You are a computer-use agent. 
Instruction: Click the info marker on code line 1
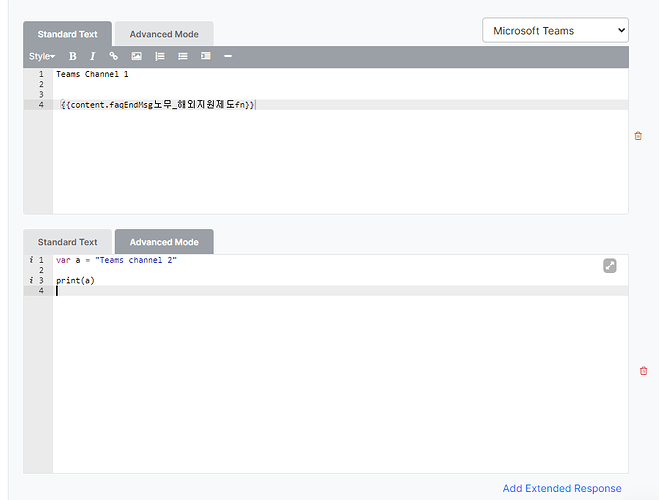coord(31,260)
